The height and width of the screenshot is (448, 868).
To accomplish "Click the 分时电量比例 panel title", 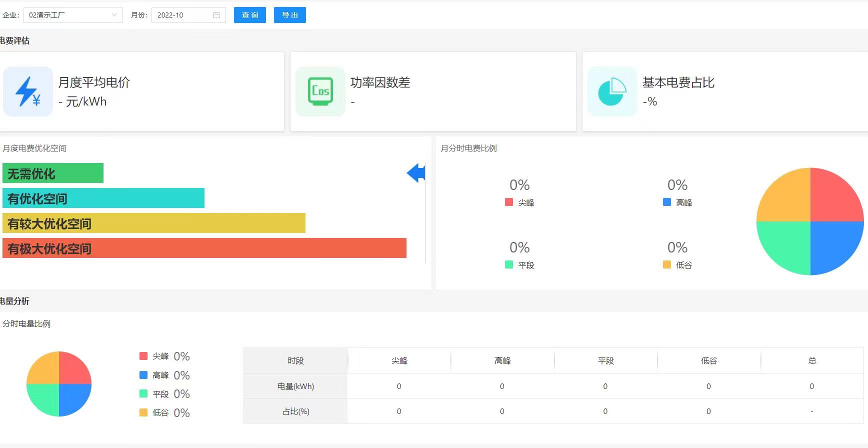I will click(x=26, y=323).
